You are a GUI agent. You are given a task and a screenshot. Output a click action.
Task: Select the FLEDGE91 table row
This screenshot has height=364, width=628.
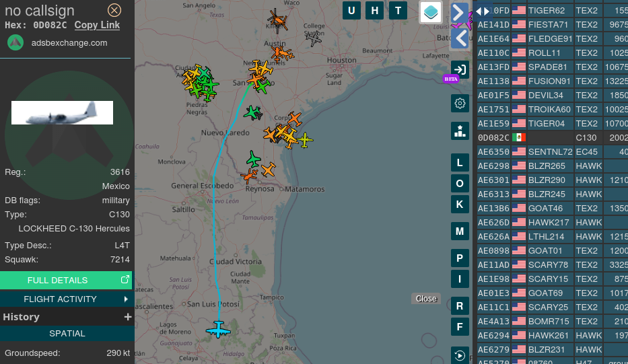point(553,39)
